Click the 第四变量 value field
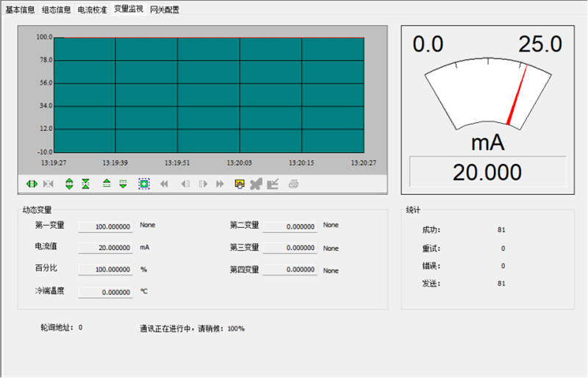Viewport: 588px width, 378px height. 290,269
